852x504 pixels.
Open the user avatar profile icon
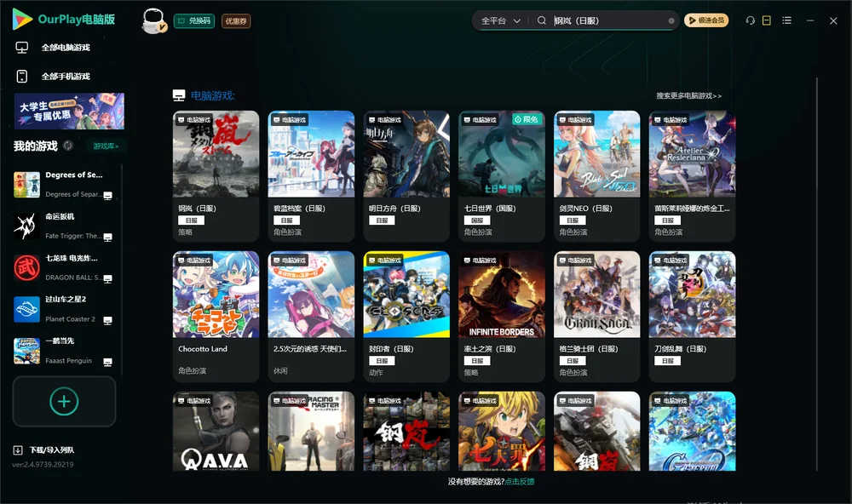[x=153, y=21]
